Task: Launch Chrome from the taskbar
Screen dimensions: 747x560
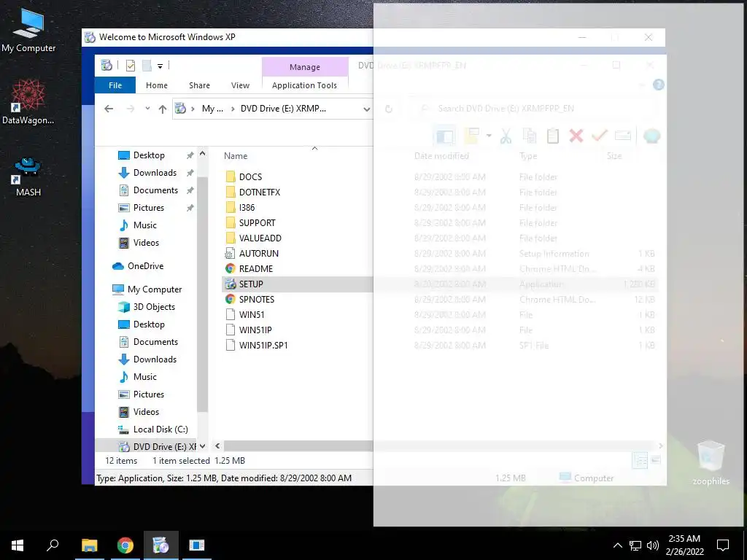Action: [x=125, y=545]
